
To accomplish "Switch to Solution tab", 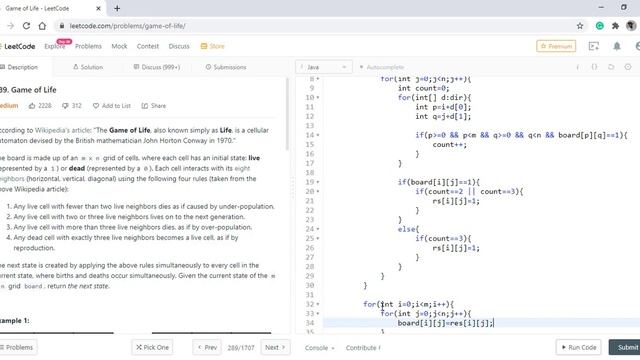I will point(88,67).
